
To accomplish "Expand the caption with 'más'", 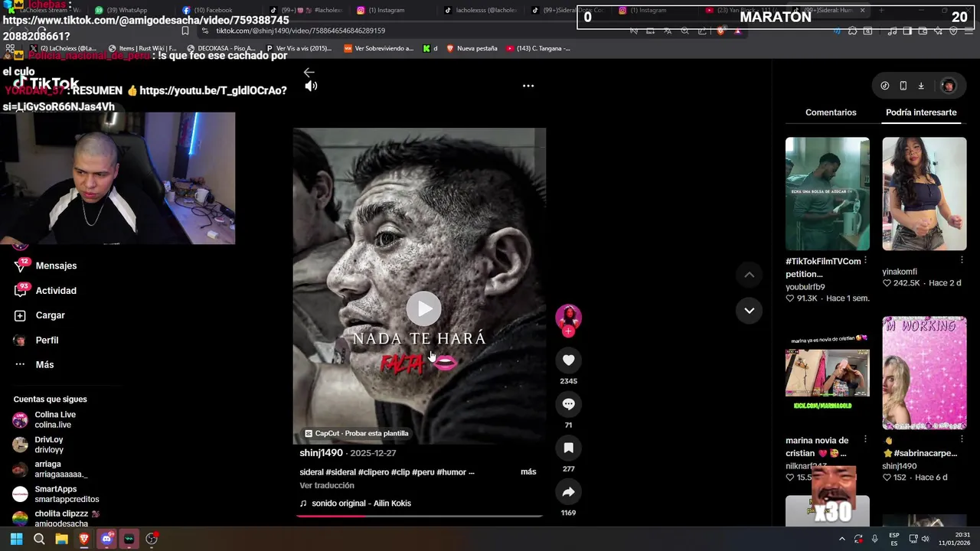I will coord(528,472).
